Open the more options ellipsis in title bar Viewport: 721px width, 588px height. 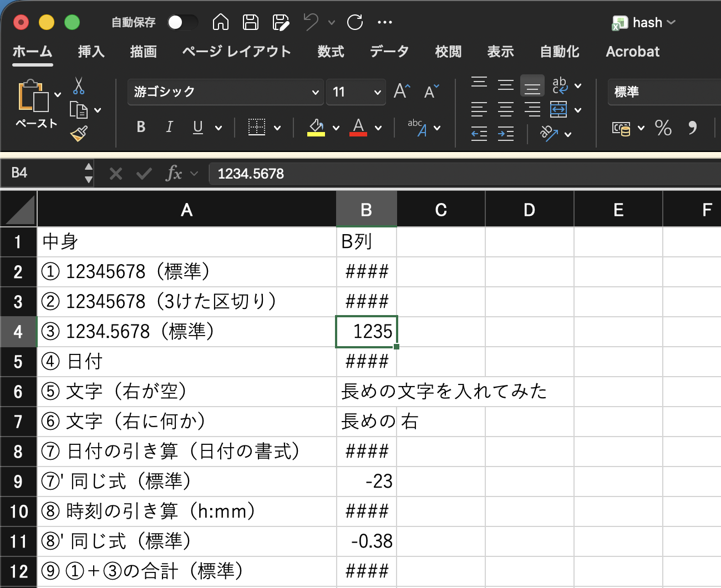(x=384, y=22)
